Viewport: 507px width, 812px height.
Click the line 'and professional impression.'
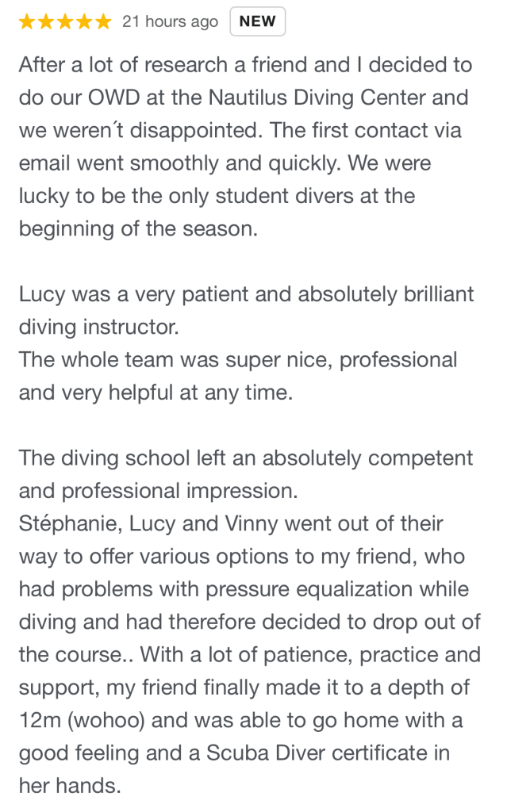tap(158, 491)
